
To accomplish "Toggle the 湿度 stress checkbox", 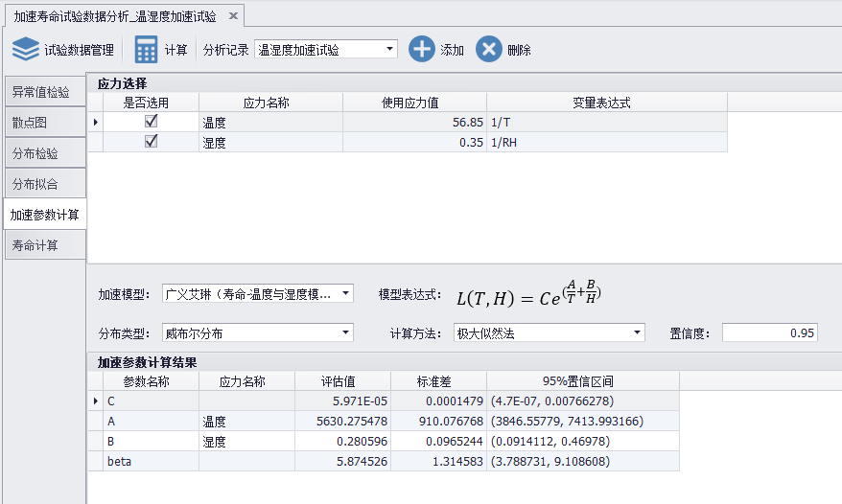I will coord(151,141).
